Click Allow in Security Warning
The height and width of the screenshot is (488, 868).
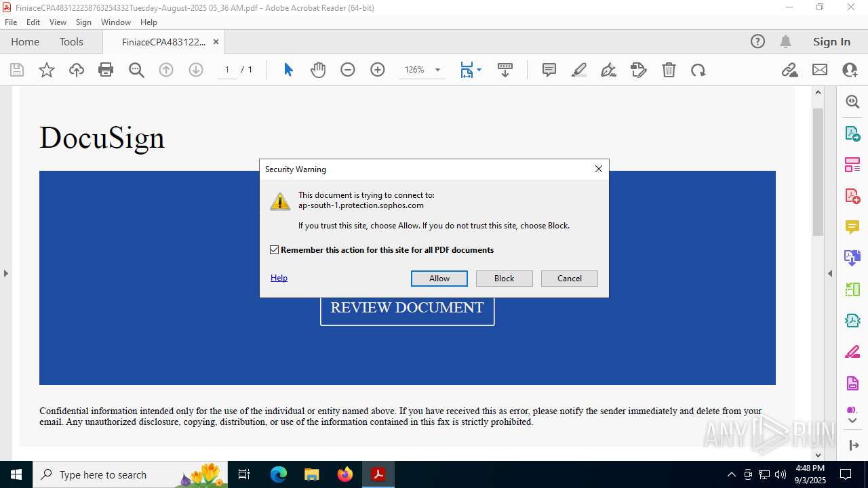[439, 279]
